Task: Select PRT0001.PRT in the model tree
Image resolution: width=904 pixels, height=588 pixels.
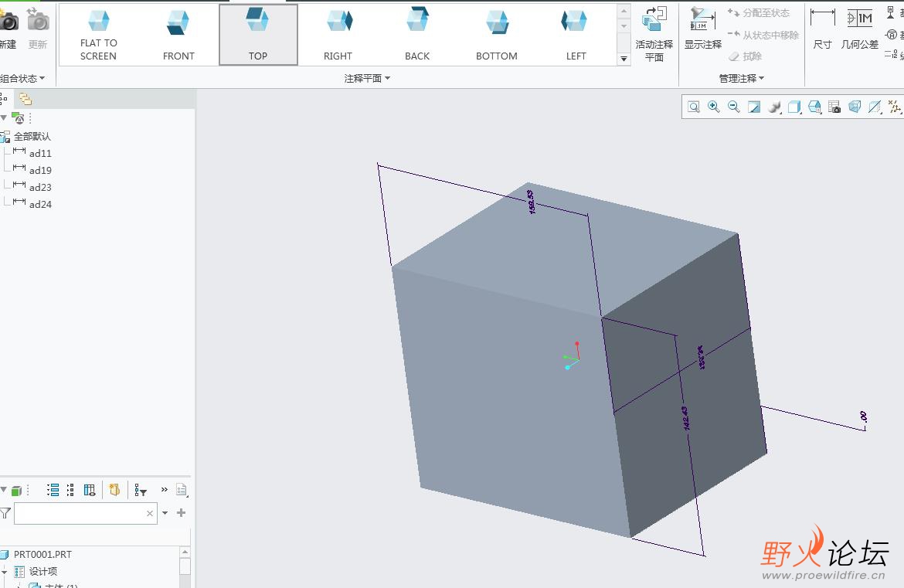Action: 42,554
